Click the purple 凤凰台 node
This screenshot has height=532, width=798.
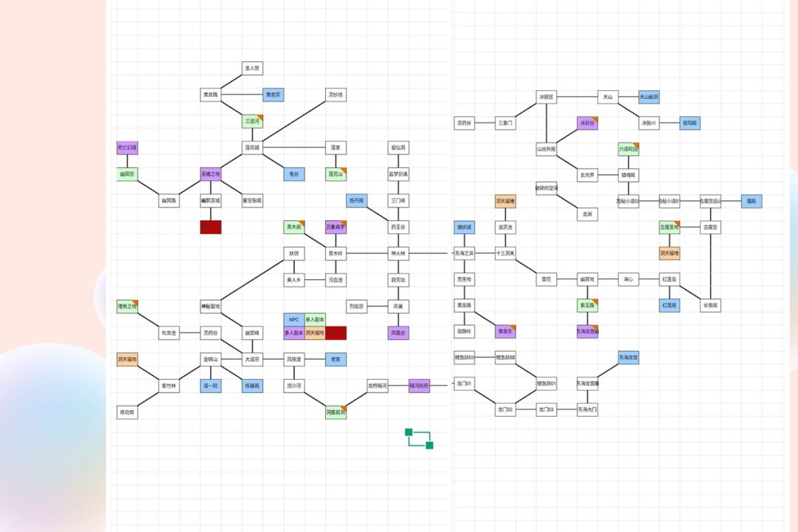(398, 333)
